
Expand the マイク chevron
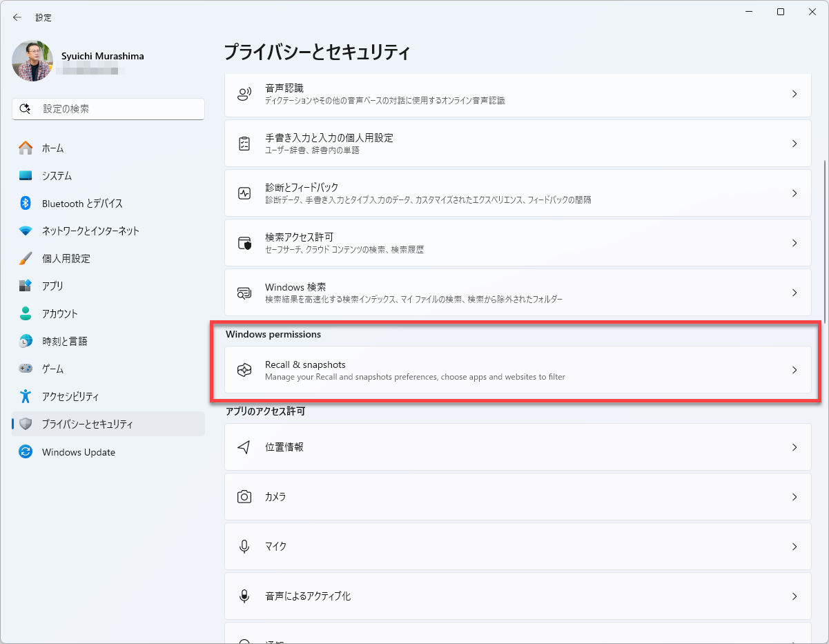coord(794,547)
